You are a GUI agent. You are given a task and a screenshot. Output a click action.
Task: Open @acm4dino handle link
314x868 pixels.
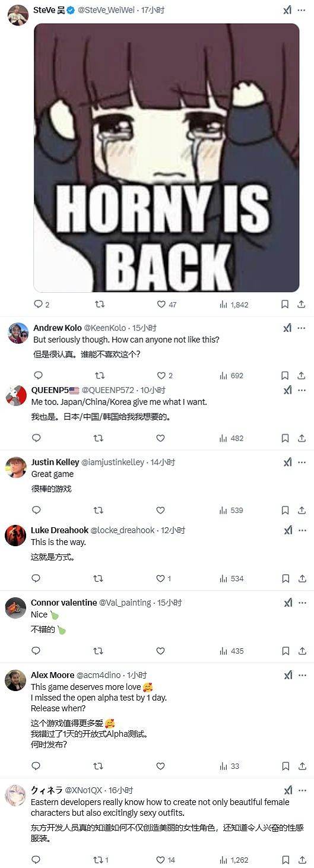[x=99, y=675]
